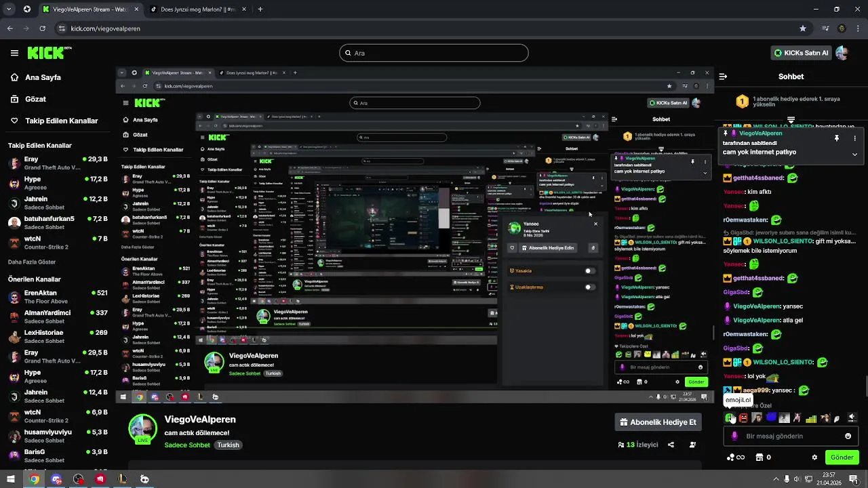Viewport: 868px width, 488px height.
Task: Open AlmanYardimci recommended channel
Action: [x=58, y=317]
